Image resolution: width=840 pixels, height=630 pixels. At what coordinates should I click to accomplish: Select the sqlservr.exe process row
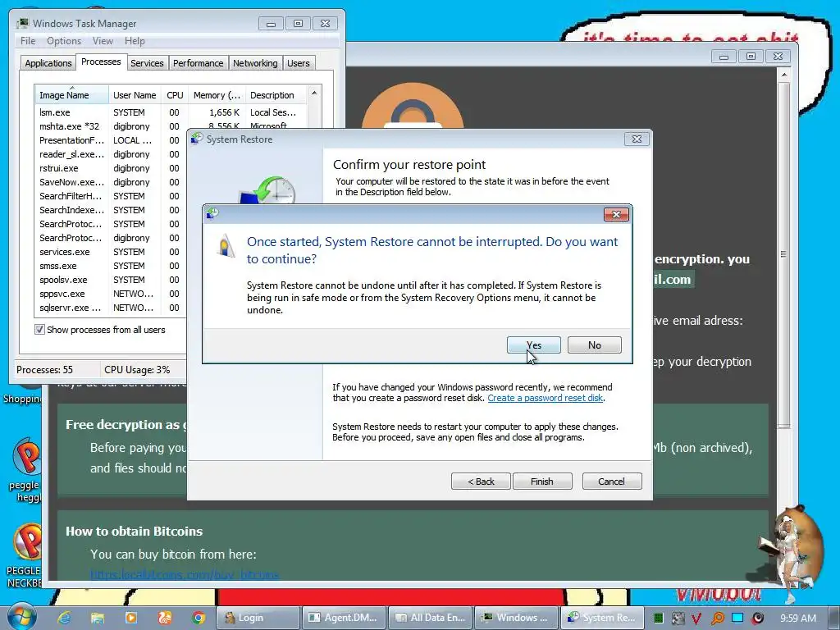tap(111, 308)
